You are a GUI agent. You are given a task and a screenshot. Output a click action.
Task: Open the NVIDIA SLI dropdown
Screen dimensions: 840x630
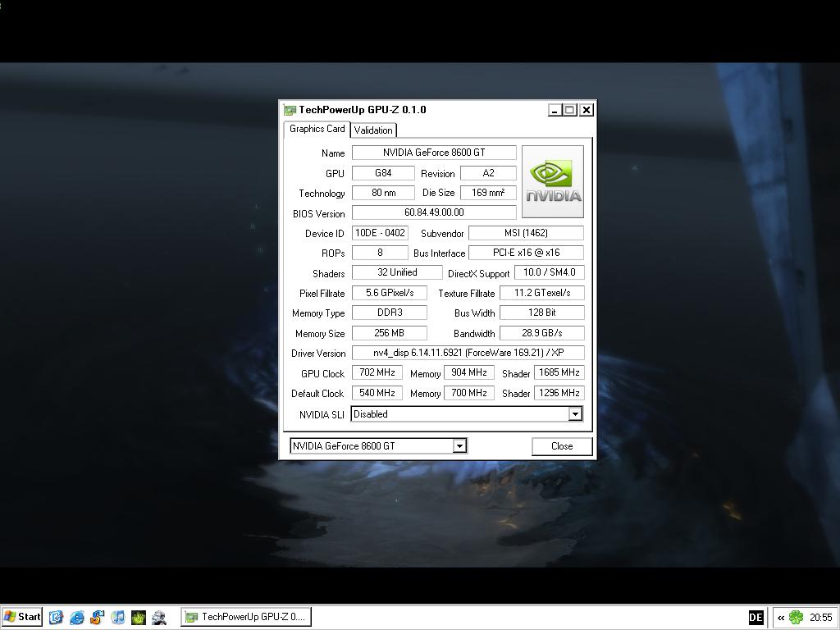tap(575, 414)
